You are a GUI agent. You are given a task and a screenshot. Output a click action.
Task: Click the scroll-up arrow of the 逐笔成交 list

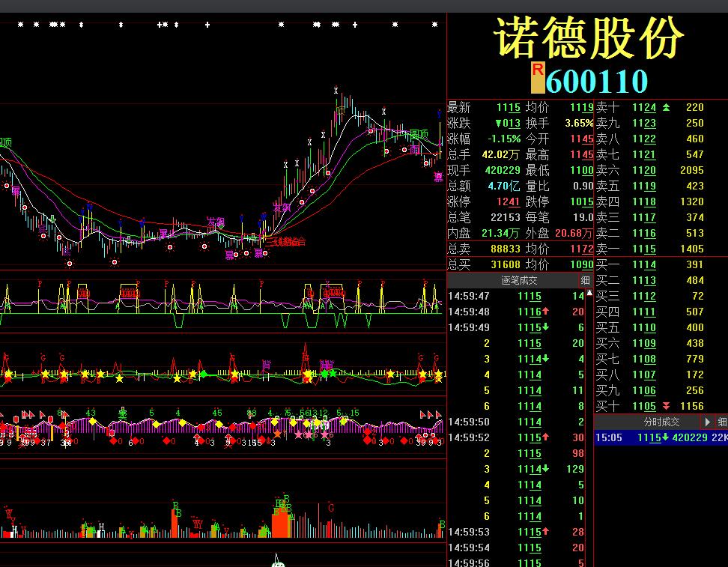tap(589, 293)
